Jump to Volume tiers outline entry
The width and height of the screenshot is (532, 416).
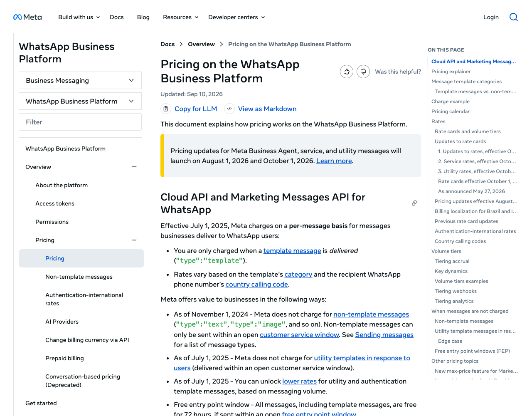(x=446, y=251)
